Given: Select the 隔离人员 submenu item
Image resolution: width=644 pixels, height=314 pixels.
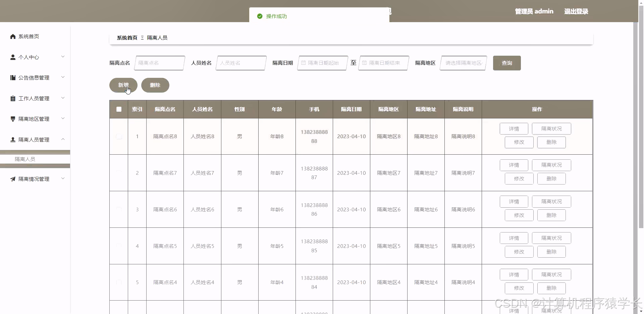Looking at the screenshot, I should (x=35, y=159).
